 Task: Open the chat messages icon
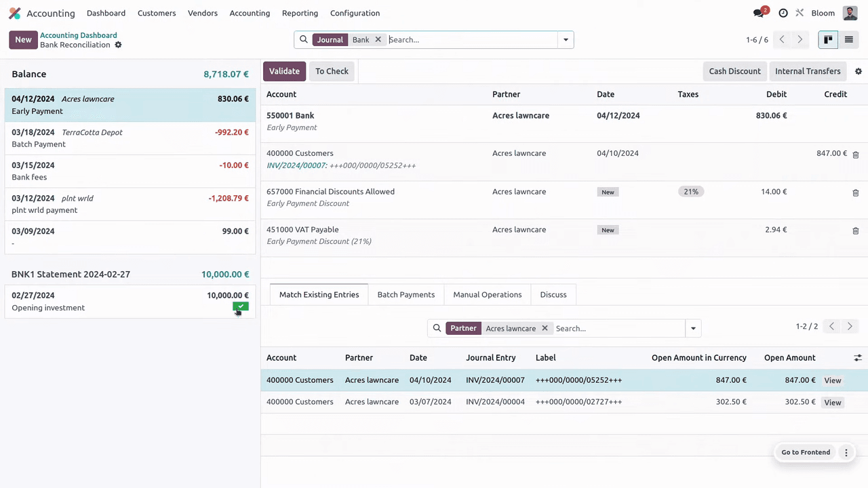click(x=759, y=13)
